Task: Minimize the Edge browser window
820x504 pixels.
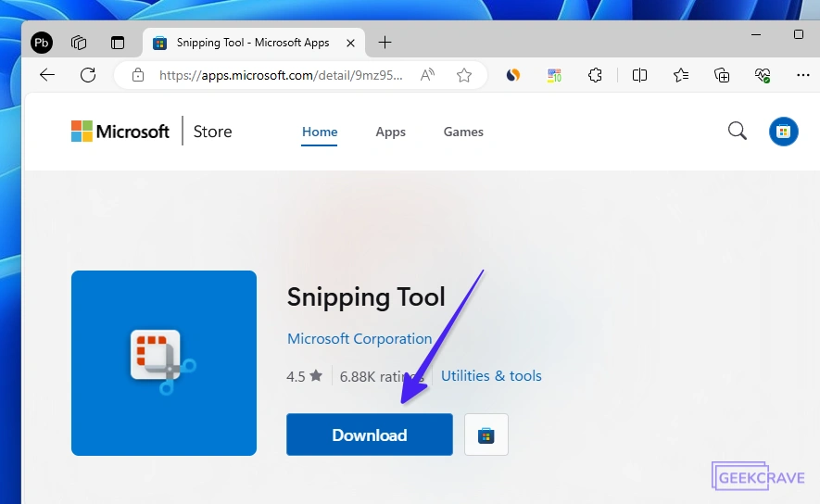Action: pos(756,34)
